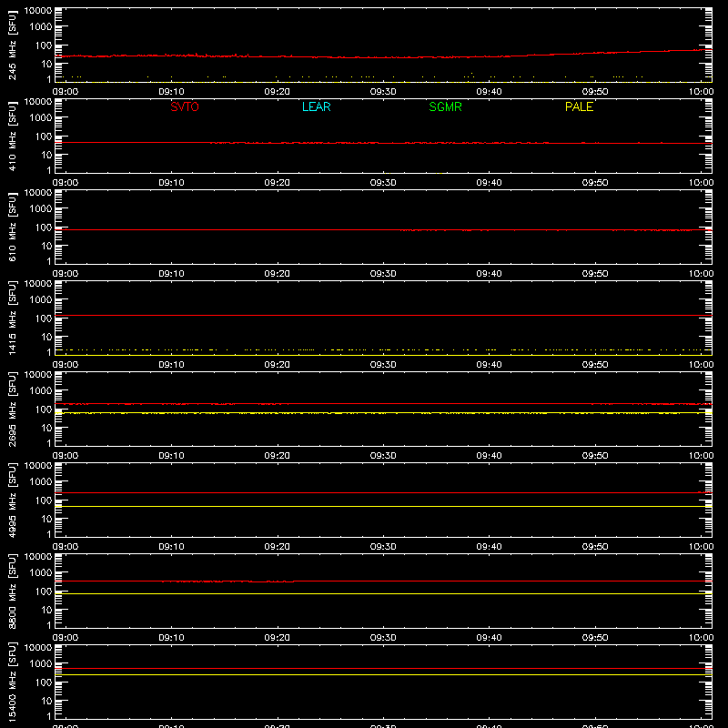This screenshot has height=728, width=728.
Task: Select the 15400 MHz [SFU] axis title
Action: click(x=12, y=682)
